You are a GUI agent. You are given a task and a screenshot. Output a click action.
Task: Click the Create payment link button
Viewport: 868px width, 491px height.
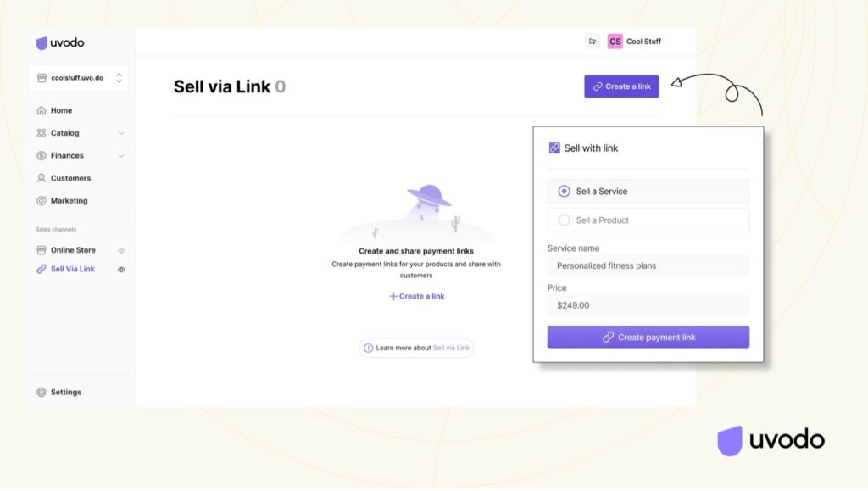(648, 338)
